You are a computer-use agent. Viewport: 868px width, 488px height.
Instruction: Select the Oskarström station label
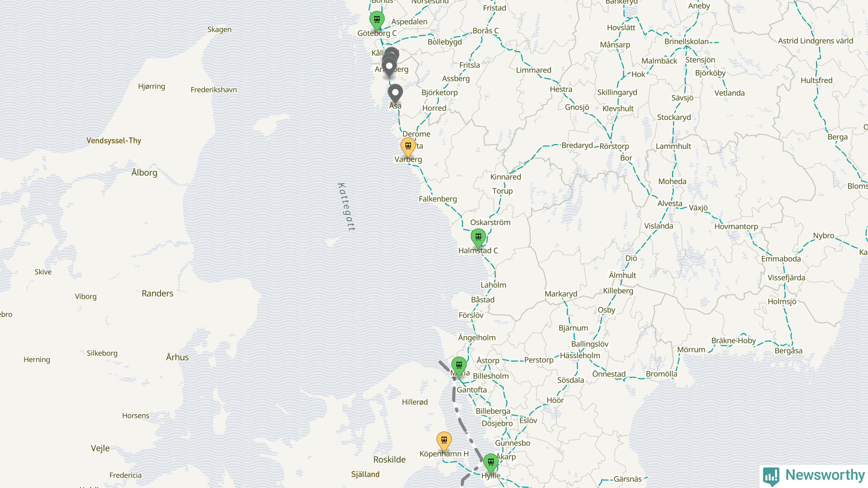tap(490, 223)
